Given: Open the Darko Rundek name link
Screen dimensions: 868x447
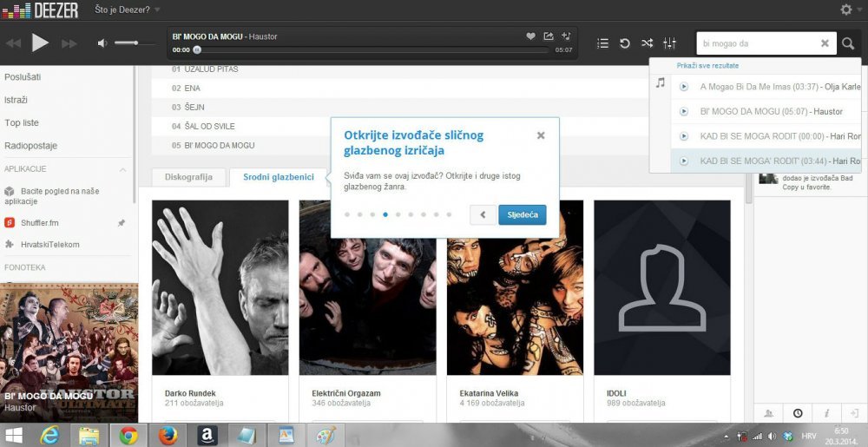Looking at the screenshot, I should [x=190, y=393].
